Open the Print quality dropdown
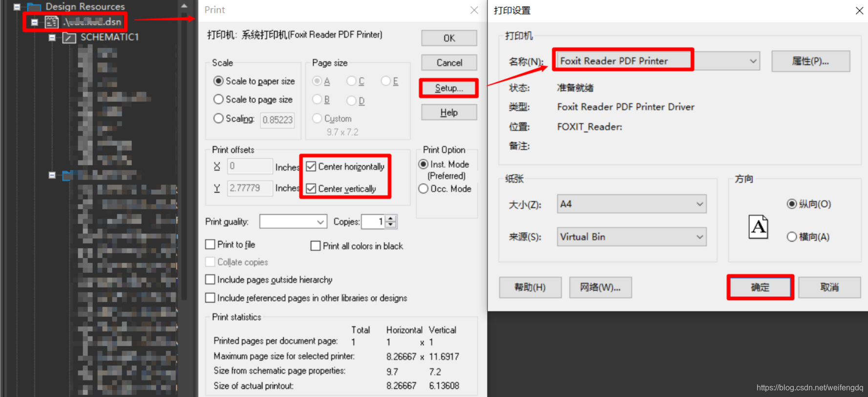This screenshot has height=397, width=868. [320, 222]
